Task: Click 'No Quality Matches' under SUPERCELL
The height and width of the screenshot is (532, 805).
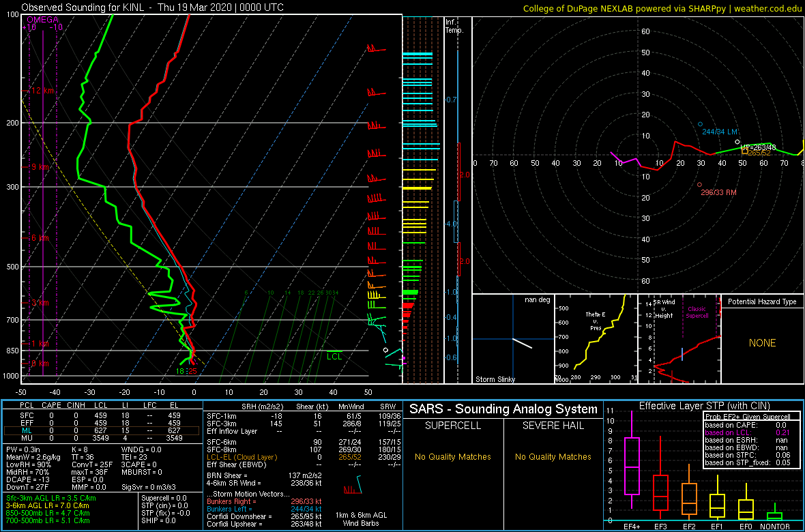Action: click(453, 456)
